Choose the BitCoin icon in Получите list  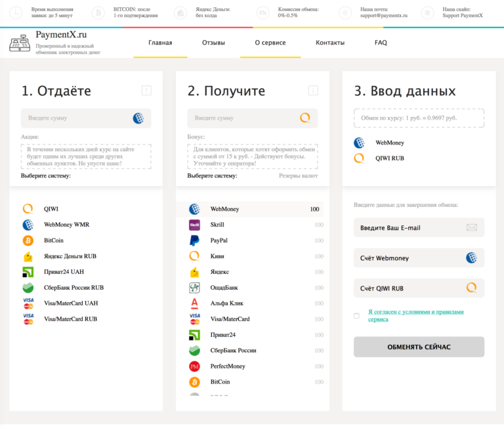[x=194, y=382]
